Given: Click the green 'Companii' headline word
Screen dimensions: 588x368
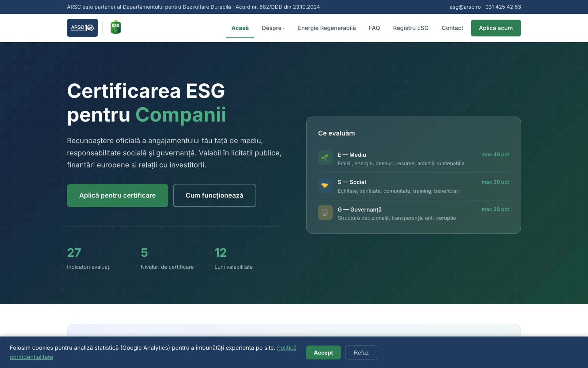Looking at the screenshot, I should pos(181,115).
